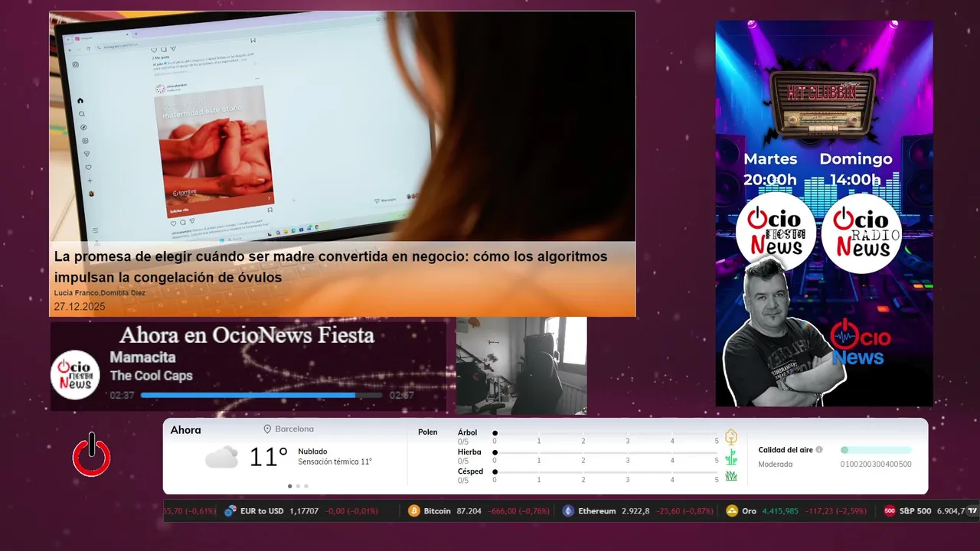Click the air quality indicator bar
980x551 pixels.
(876, 450)
